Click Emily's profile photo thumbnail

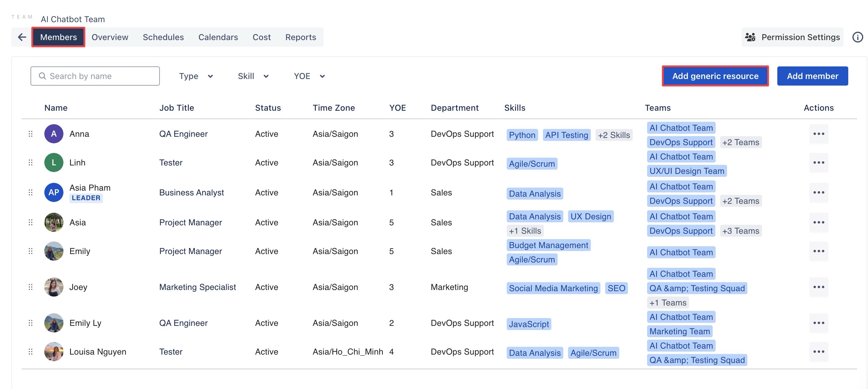tap(54, 251)
